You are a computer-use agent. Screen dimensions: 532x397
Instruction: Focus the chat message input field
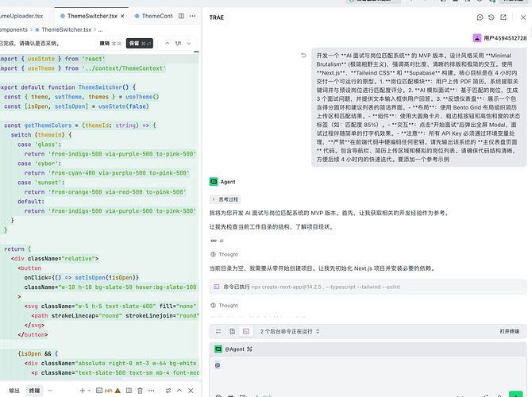(x=368, y=373)
